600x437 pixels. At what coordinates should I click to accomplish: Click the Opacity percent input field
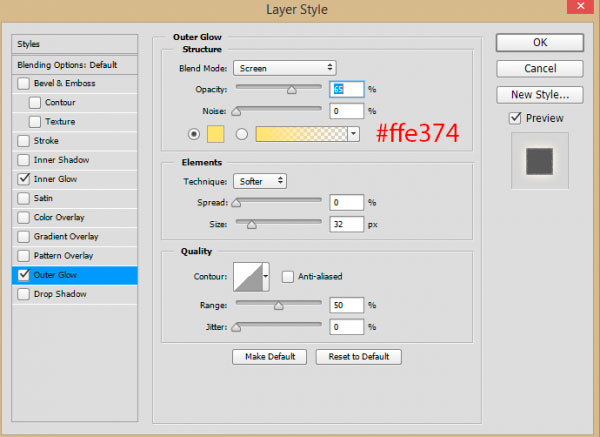[347, 89]
